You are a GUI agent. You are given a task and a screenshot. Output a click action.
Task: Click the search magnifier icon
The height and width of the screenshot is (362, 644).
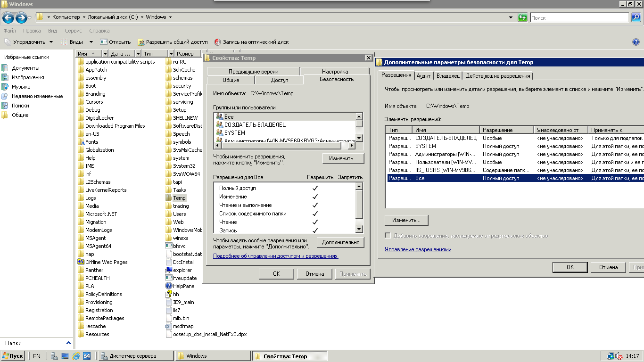pyautogui.click(x=636, y=17)
